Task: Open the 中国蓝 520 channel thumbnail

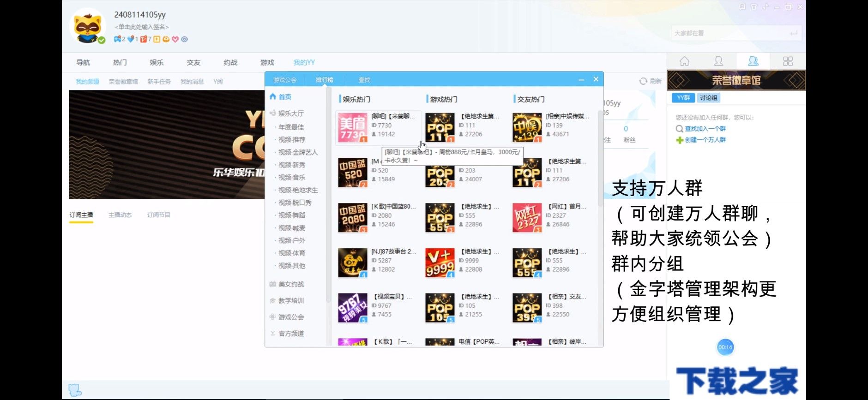Action: point(353,173)
